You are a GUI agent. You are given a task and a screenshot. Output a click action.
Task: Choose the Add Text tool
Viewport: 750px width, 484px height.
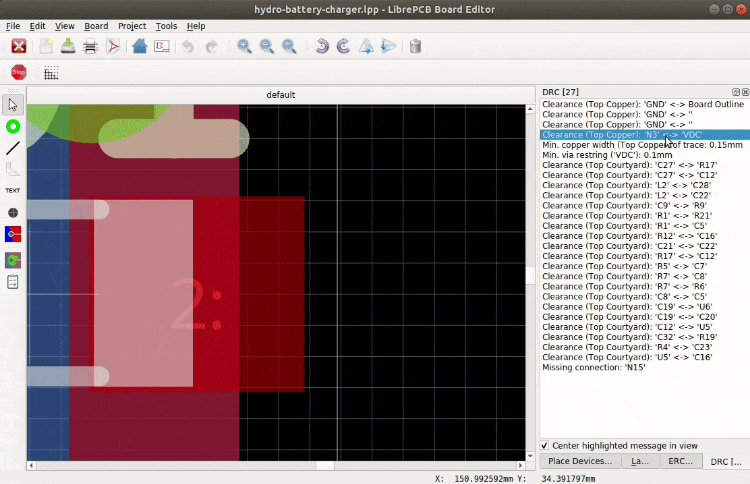point(13,189)
